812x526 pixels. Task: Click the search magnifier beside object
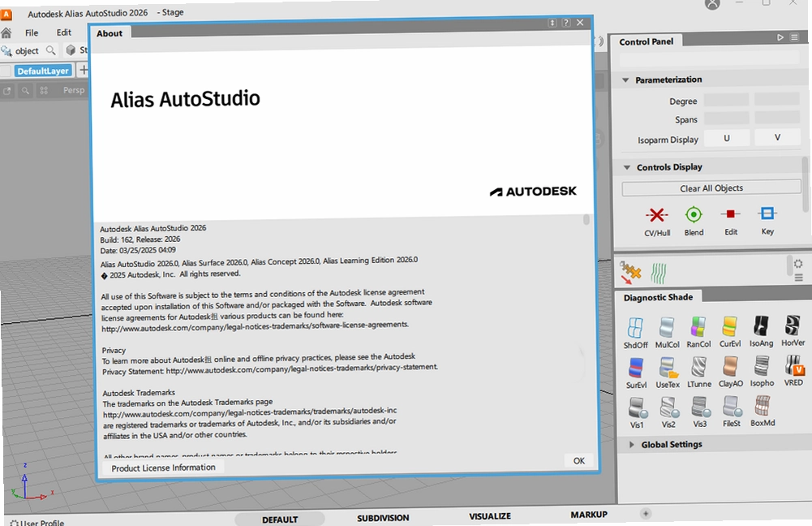(51, 50)
